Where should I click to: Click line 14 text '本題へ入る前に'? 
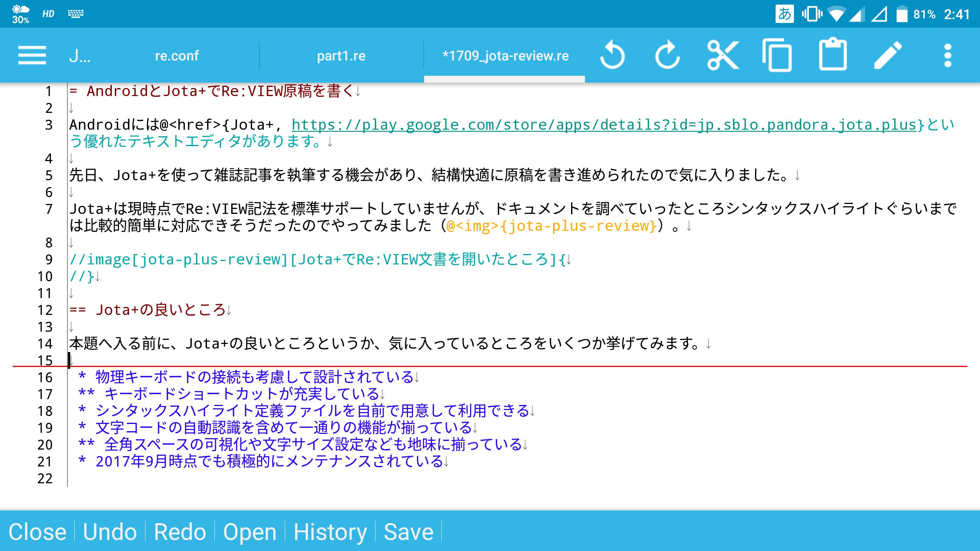[x=120, y=344]
